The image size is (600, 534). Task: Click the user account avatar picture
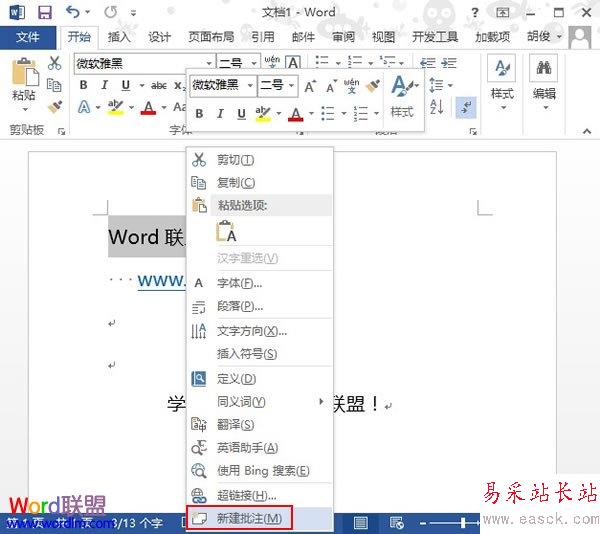580,37
